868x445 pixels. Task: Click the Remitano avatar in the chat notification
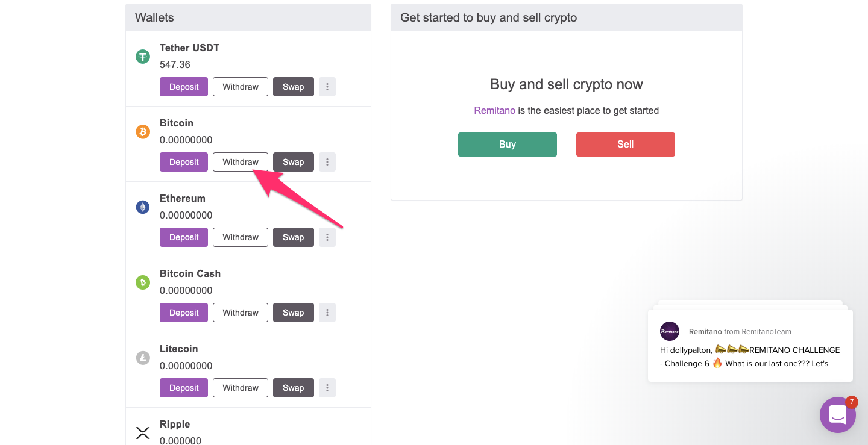pos(670,331)
